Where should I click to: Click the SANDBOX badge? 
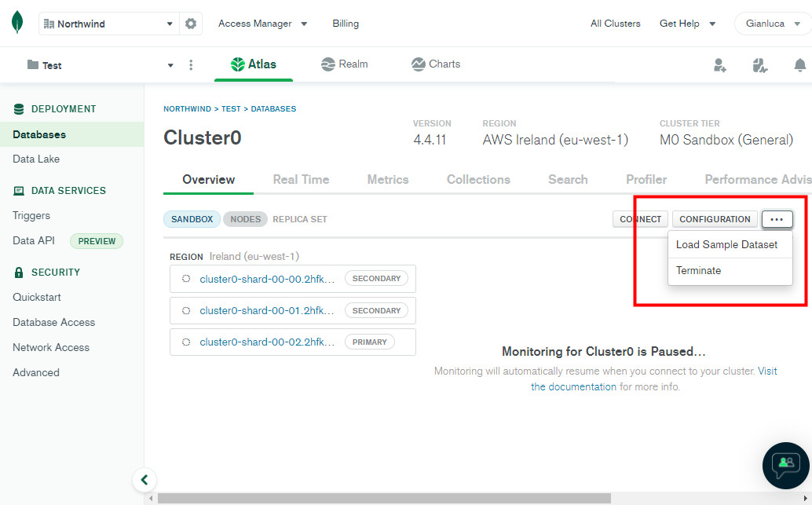click(192, 219)
